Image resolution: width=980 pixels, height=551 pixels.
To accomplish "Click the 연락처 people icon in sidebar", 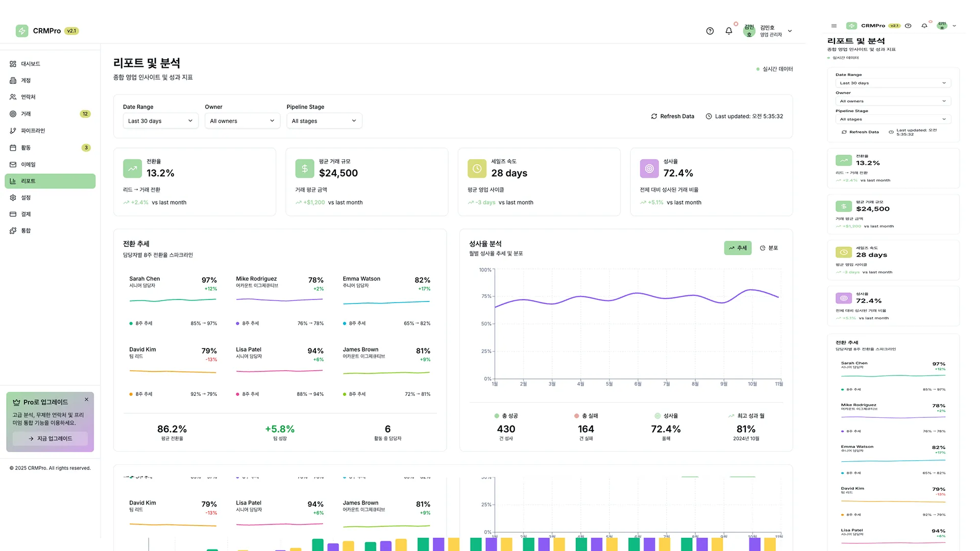I will 13,97.
